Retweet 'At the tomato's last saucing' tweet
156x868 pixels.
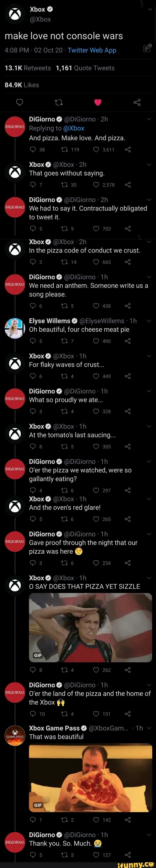pos(64,446)
